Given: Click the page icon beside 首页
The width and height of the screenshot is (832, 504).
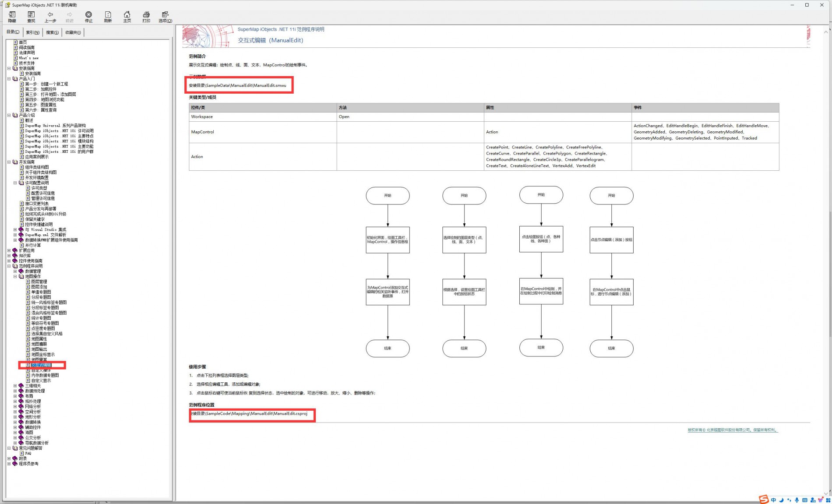Looking at the screenshot, I should point(16,42).
